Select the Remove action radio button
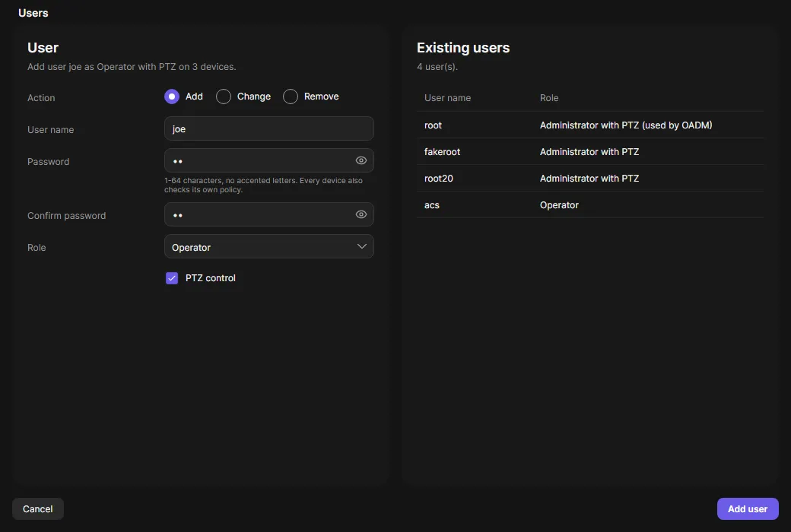Viewport: 791px width, 532px height. tap(291, 97)
